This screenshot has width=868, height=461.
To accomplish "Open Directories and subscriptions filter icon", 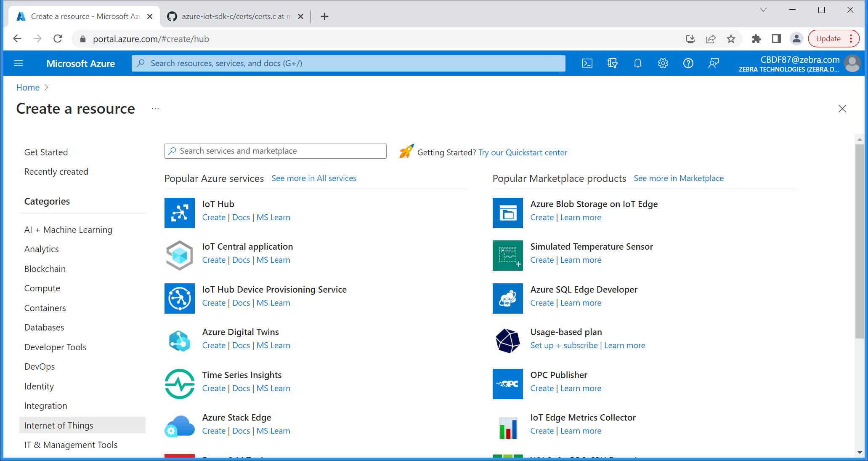I will tap(613, 63).
